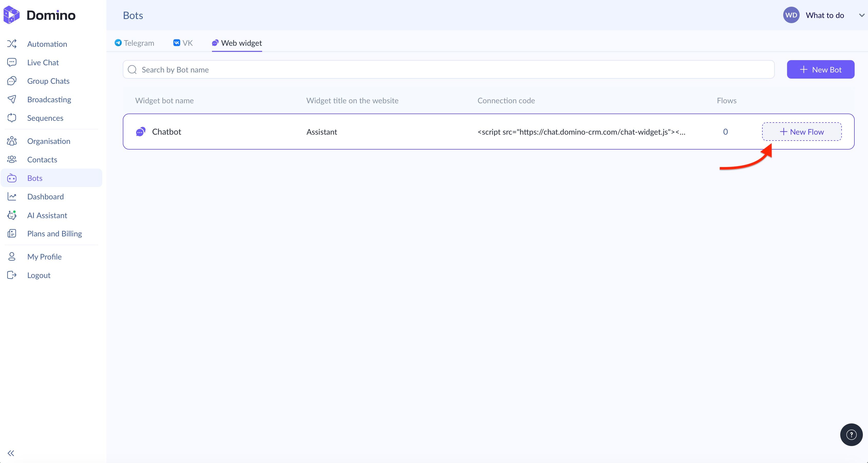This screenshot has width=868, height=463.
Task: Click the Automation shuffle icon in sidebar
Action: pyautogui.click(x=12, y=44)
